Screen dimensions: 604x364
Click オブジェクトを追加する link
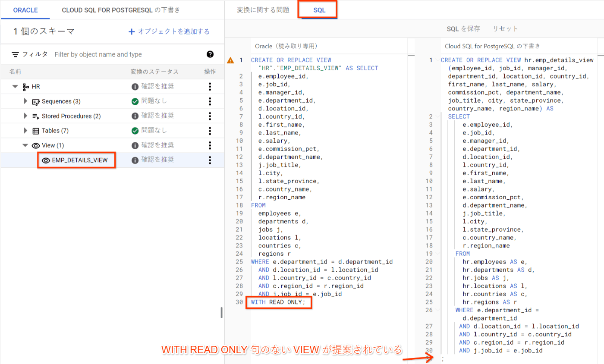point(169,31)
